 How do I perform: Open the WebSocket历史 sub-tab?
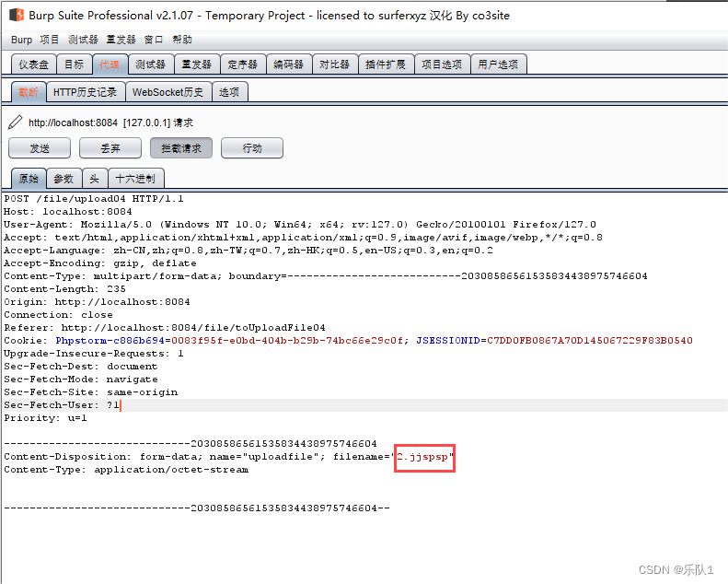coord(168,92)
